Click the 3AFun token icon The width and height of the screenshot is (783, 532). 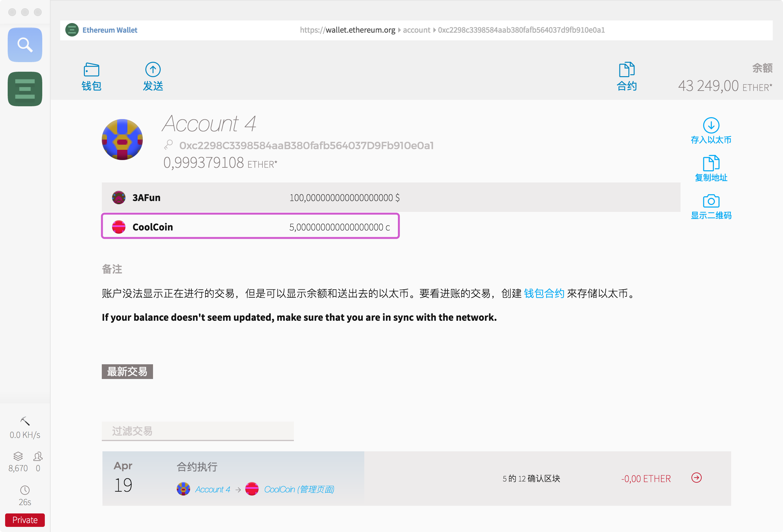[x=118, y=197]
